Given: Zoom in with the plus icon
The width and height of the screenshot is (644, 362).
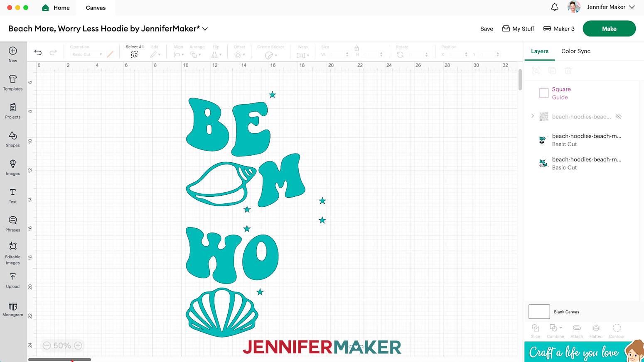Looking at the screenshot, I should point(78,345).
